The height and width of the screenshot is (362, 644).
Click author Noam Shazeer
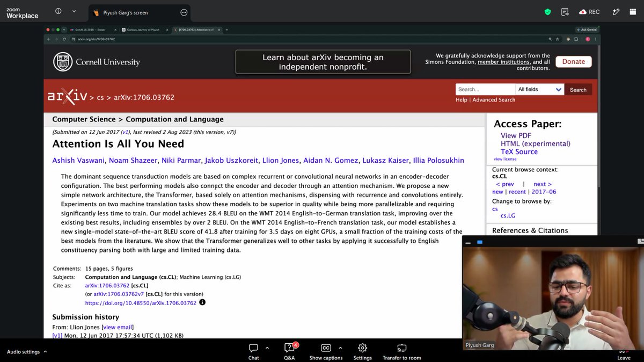pos(133,160)
